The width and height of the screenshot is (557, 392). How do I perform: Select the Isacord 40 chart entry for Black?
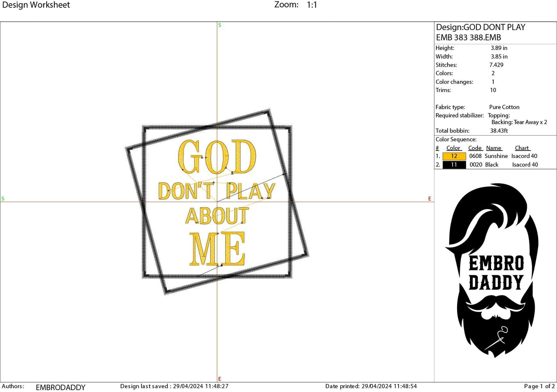click(525, 164)
